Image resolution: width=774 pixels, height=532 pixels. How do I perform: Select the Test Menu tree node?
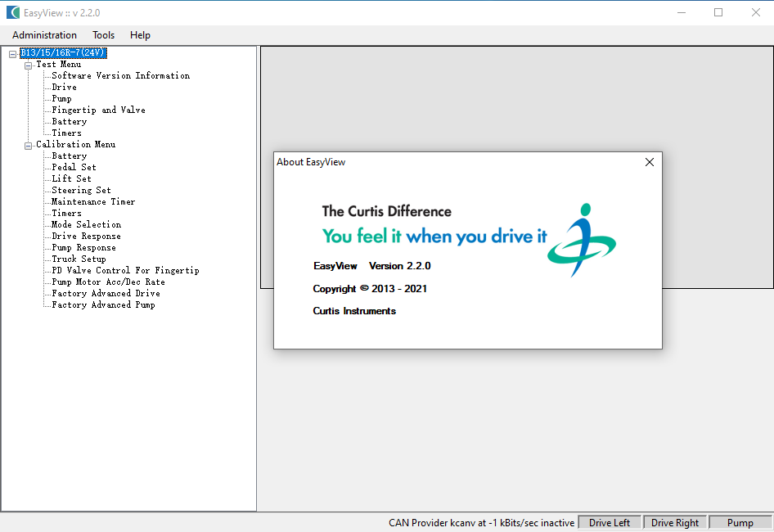click(58, 64)
